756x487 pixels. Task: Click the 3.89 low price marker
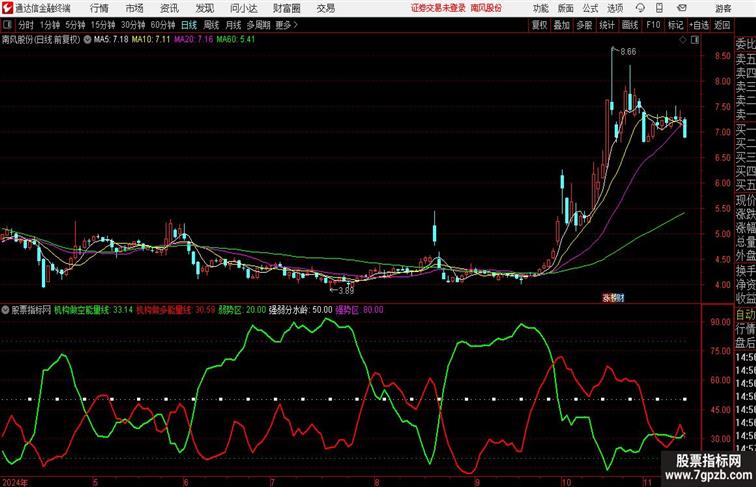(x=346, y=290)
